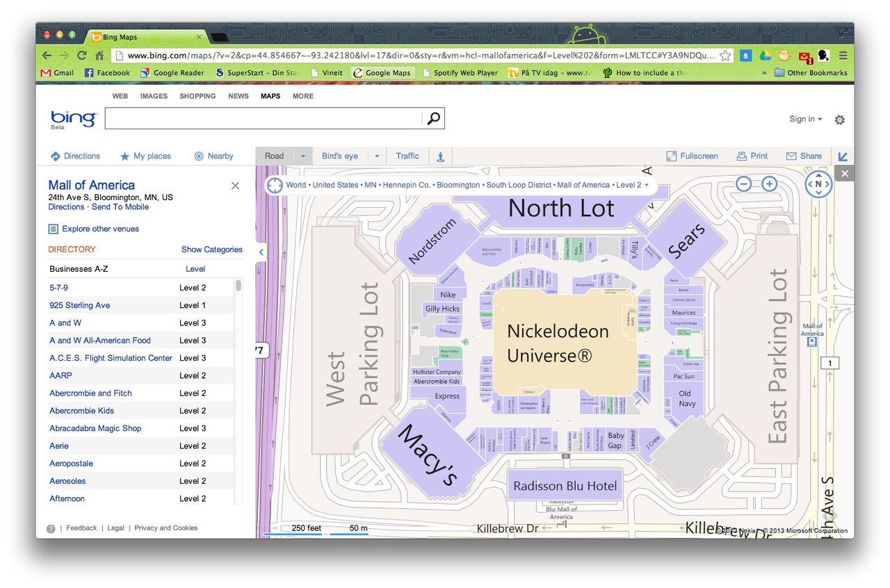Screen dimensions: 890x588
Task: Open the Sign in dropdown
Action: (805, 119)
